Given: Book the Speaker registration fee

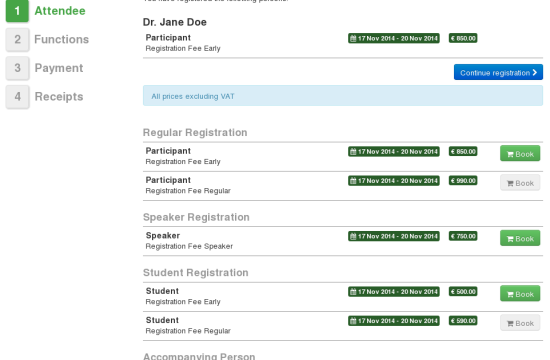Looking at the screenshot, I should point(520,238).
